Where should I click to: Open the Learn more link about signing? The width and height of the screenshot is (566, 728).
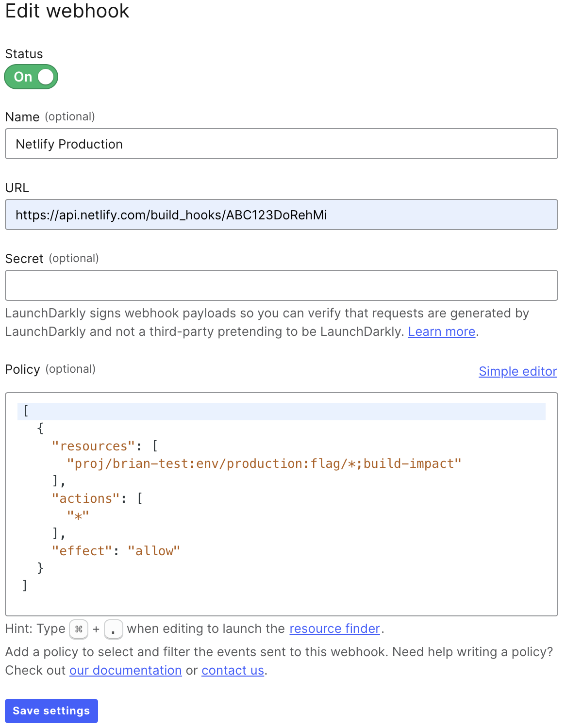tap(441, 331)
